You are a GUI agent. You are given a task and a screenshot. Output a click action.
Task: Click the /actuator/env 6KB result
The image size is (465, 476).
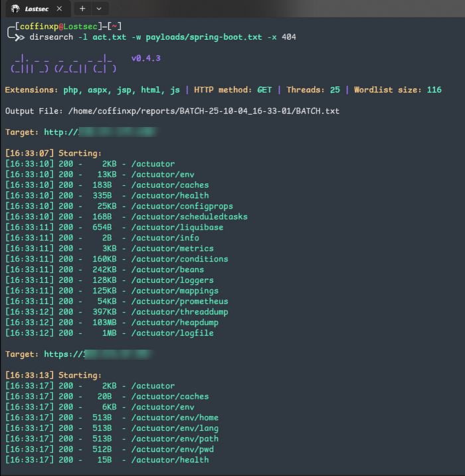pyautogui.click(x=100, y=407)
